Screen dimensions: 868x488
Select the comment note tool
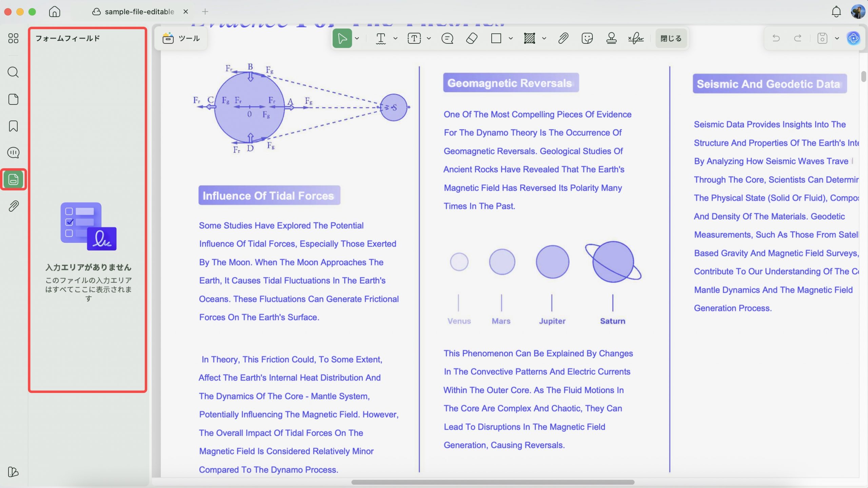click(447, 38)
